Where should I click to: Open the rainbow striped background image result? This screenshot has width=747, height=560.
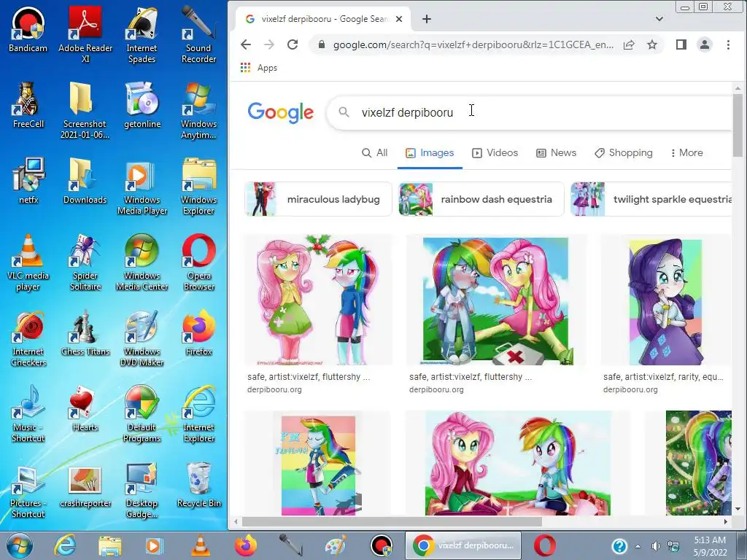point(318,464)
